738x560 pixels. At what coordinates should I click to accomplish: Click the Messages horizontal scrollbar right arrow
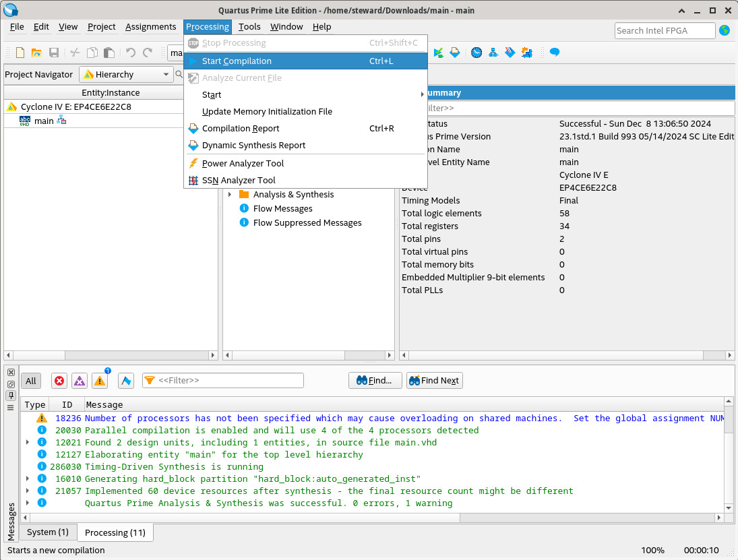[x=718, y=518]
